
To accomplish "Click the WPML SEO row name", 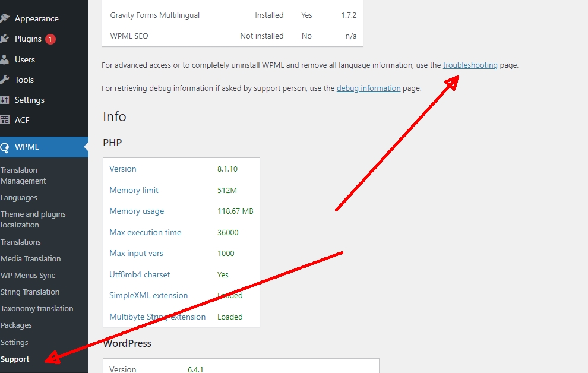I will (x=129, y=36).
